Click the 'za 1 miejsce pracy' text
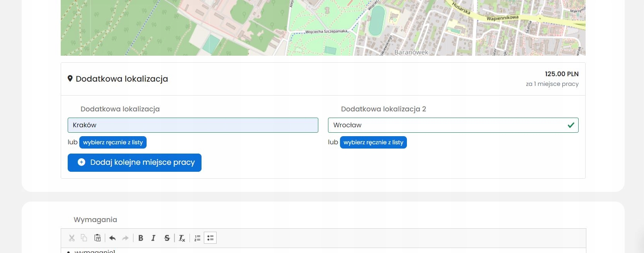The height and width of the screenshot is (253, 644). [x=552, y=84]
